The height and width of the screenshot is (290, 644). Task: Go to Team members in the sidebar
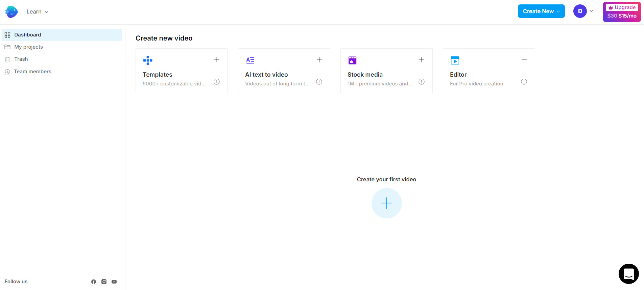point(62,72)
